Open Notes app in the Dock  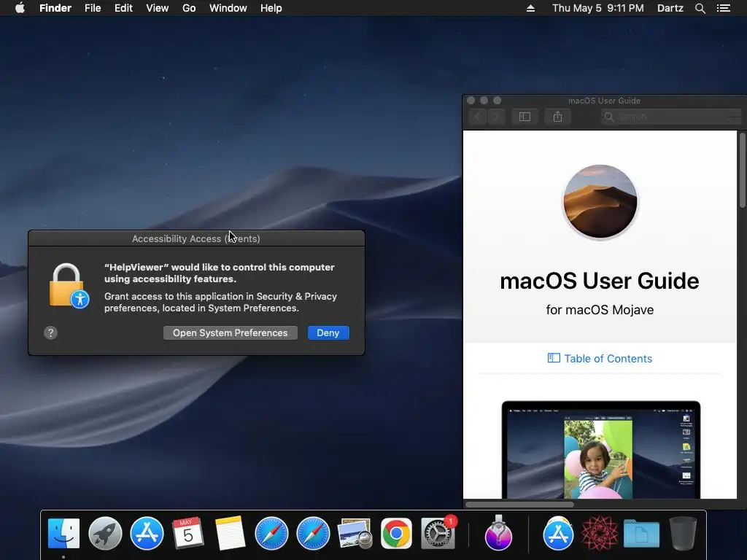(230, 533)
